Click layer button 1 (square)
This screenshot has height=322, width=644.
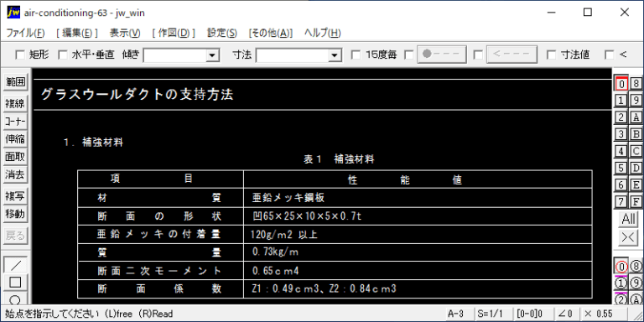(x=621, y=101)
